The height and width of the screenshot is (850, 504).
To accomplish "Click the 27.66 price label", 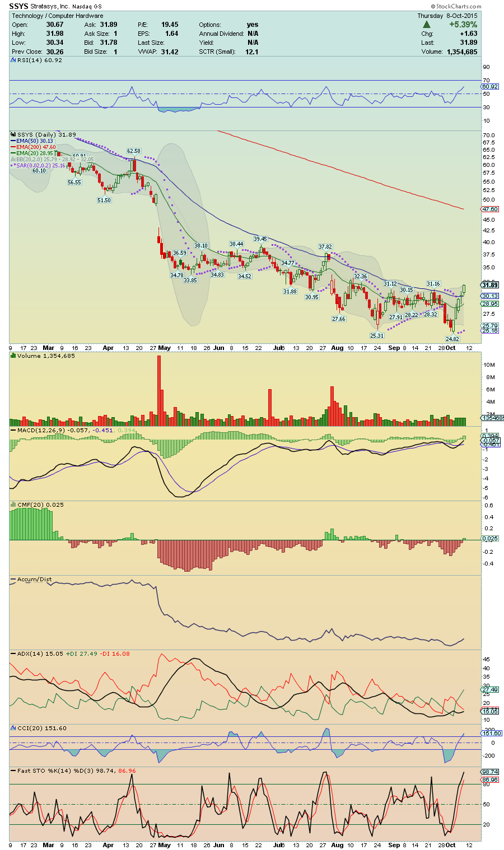I will coord(339,319).
